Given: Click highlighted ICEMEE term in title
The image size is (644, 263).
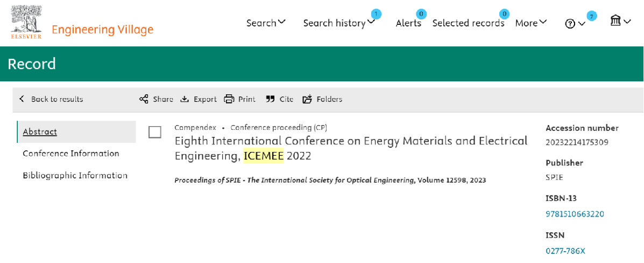Looking at the screenshot, I should 263,156.
